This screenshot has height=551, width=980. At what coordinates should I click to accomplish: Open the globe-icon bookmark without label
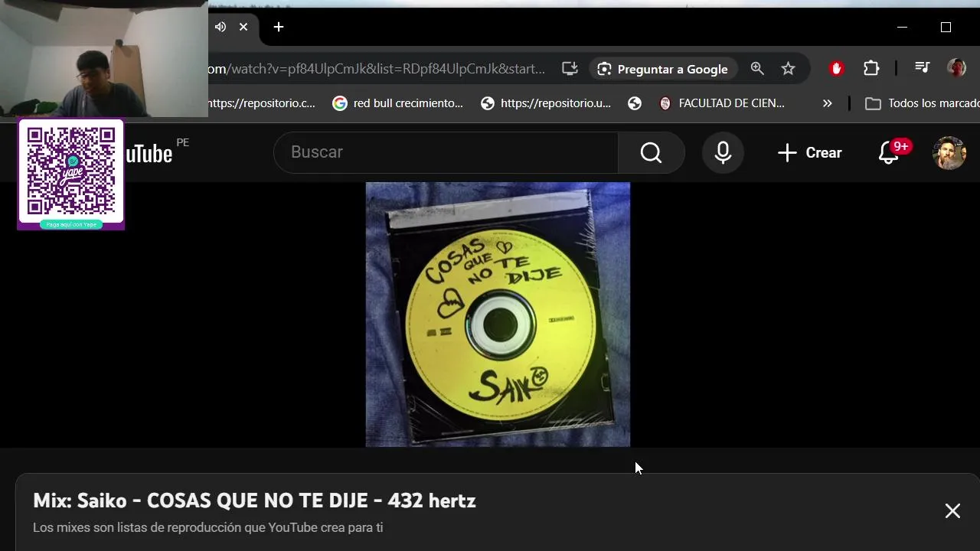coord(635,103)
